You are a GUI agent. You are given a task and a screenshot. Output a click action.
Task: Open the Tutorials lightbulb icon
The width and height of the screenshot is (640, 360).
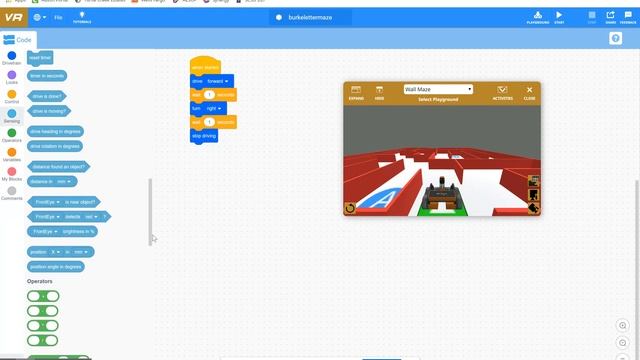tap(82, 17)
